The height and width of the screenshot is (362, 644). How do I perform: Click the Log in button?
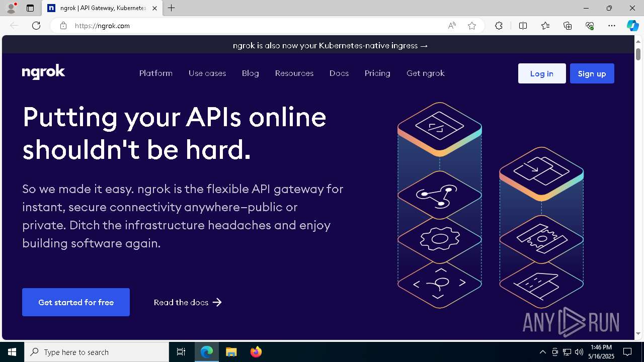pos(542,73)
